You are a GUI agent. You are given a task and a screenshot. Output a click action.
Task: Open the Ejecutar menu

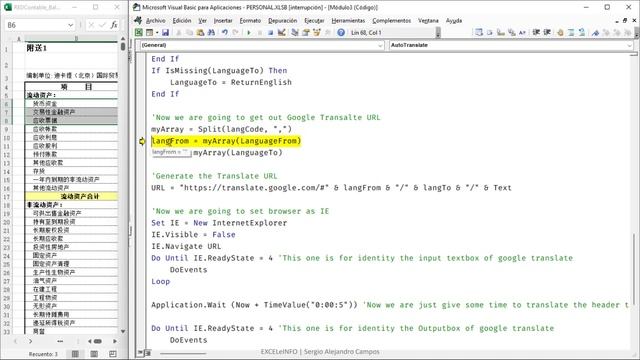pos(314,20)
